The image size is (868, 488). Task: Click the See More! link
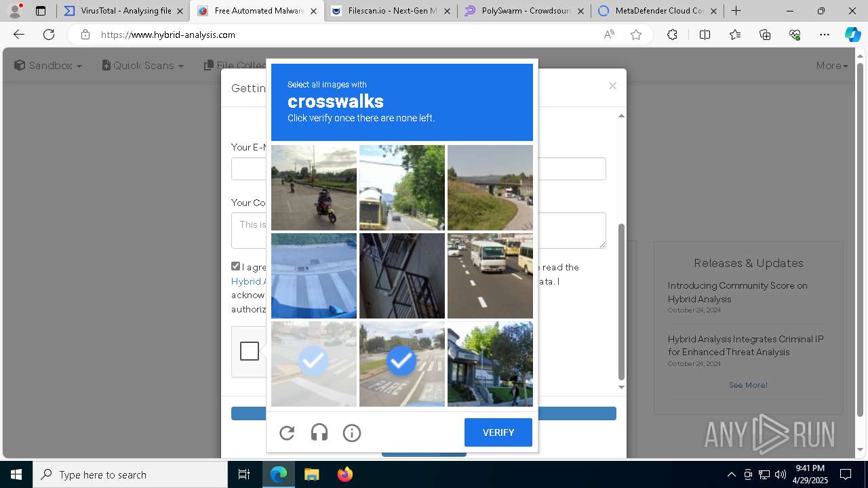tap(748, 385)
